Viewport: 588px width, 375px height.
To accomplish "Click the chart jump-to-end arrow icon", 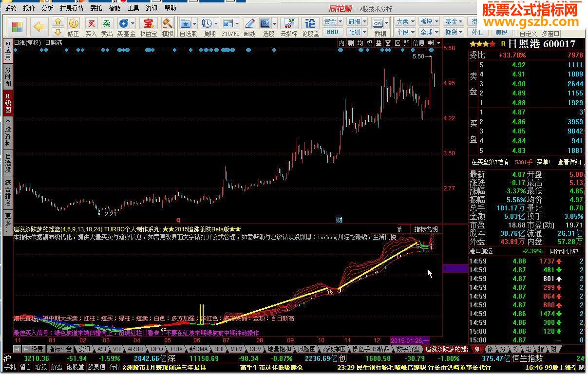I will (431, 43).
